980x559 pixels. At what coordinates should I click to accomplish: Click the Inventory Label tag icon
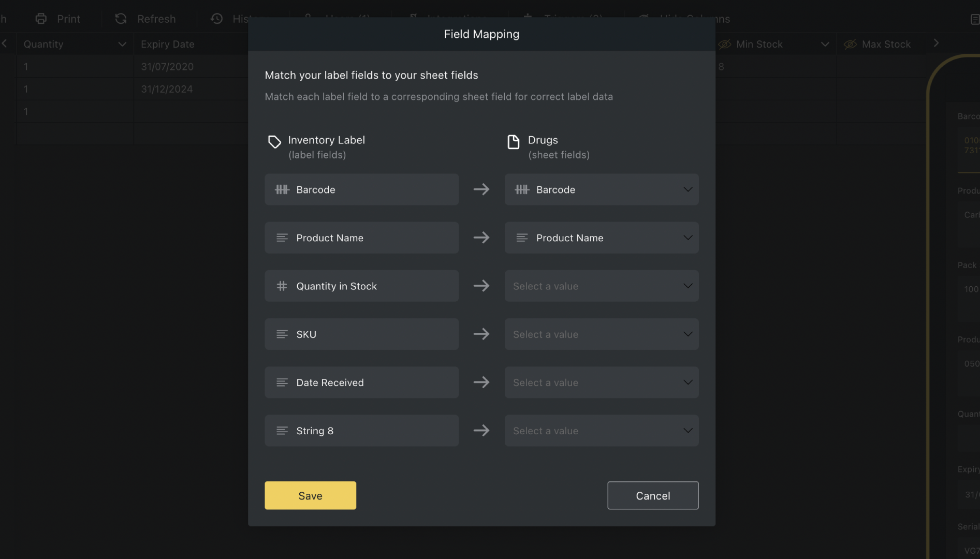pos(274,142)
